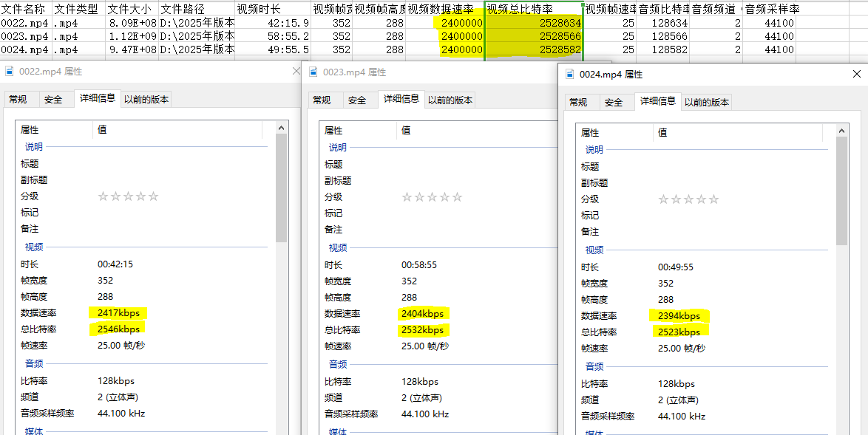Viewport: 868px width, 435px height.
Task: Click the 属性 column header in 0022.mp4 dialog
Action: tap(54, 130)
